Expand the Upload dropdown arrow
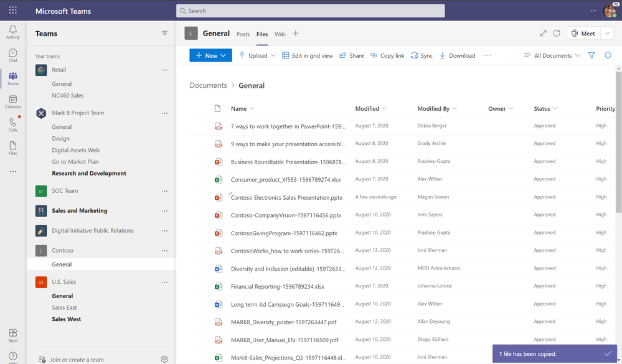Viewport: 622px width, 364px height. [x=273, y=55]
